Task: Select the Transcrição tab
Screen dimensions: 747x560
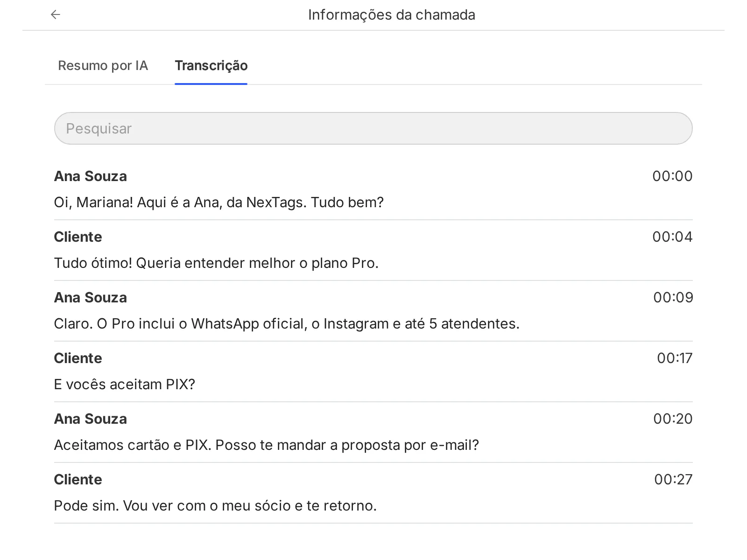Action: pyautogui.click(x=211, y=65)
